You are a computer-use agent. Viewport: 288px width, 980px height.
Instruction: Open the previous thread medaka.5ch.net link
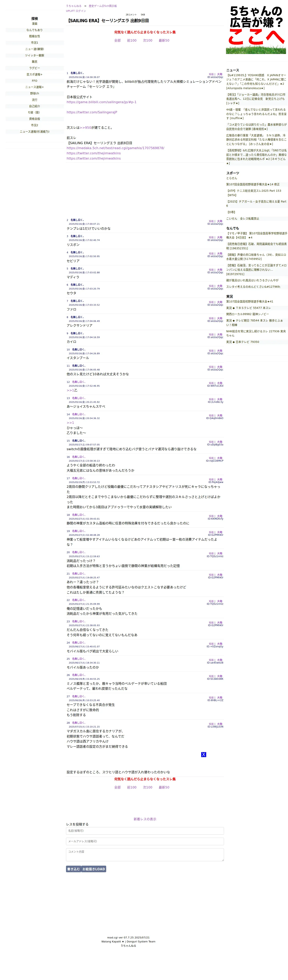[115, 148]
